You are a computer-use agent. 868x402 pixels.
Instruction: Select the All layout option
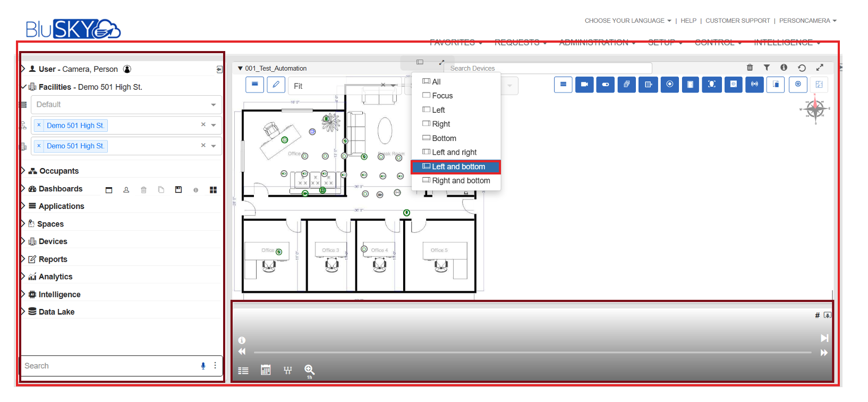pyautogui.click(x=456, y=81)
